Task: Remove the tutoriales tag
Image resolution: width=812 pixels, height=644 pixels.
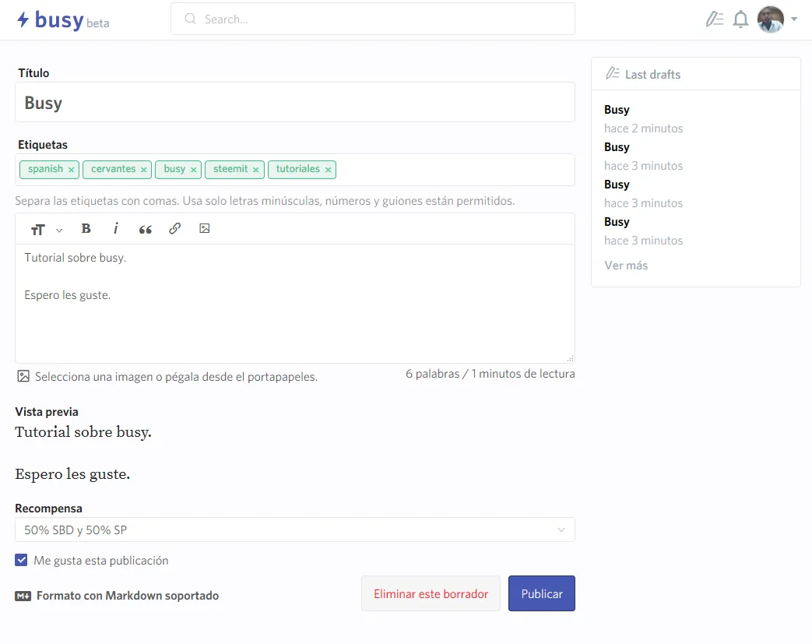Action: tap(328, 170)
